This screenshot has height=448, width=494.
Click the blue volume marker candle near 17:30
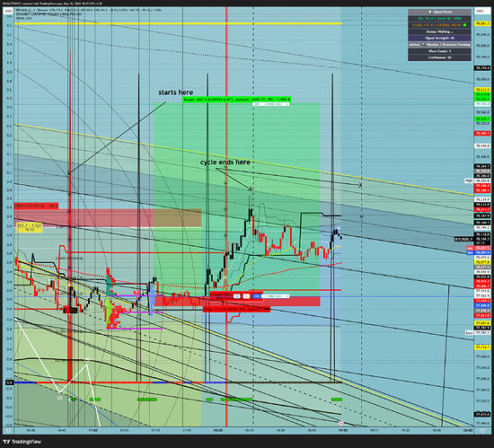pos(152,299)
